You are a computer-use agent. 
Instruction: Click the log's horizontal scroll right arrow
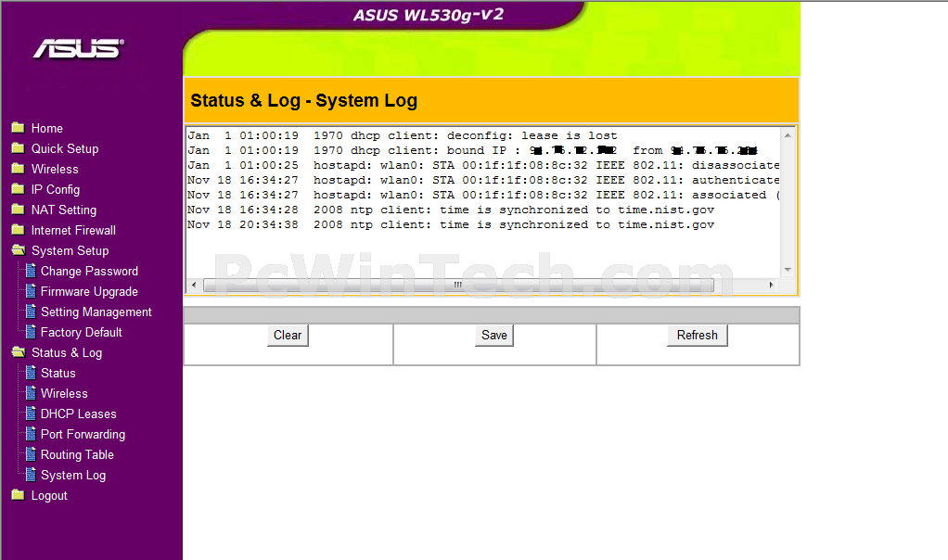click(771, 285)
